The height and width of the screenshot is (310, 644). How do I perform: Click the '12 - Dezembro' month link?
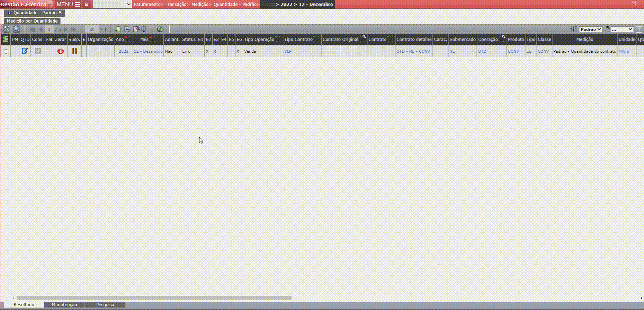(x=148, y=51)
